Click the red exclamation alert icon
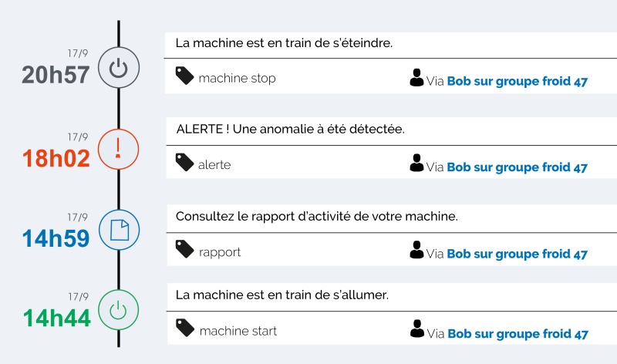 tap(118, 149)
